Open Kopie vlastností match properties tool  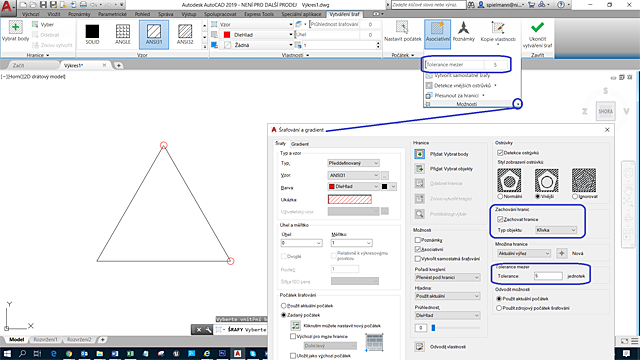click(498, 28)
